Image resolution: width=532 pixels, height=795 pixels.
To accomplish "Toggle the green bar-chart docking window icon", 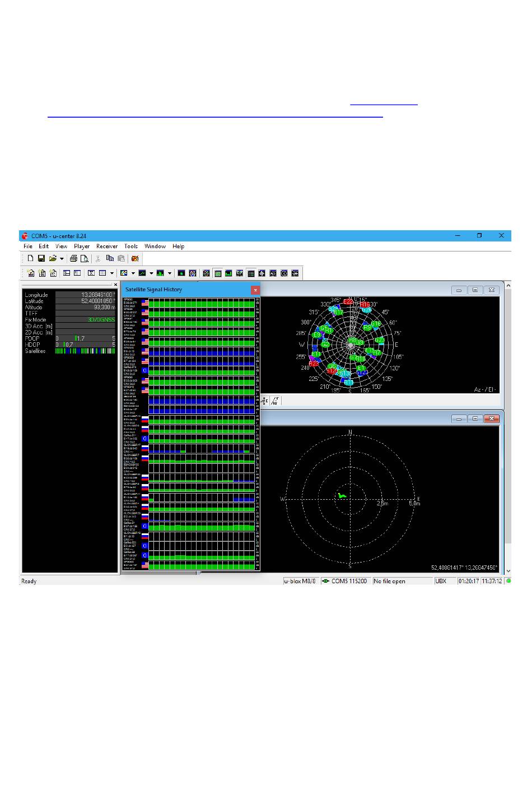I will point(228,273).
